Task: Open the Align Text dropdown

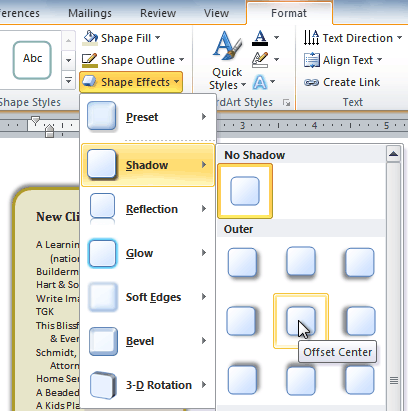Action: point(343,60)
